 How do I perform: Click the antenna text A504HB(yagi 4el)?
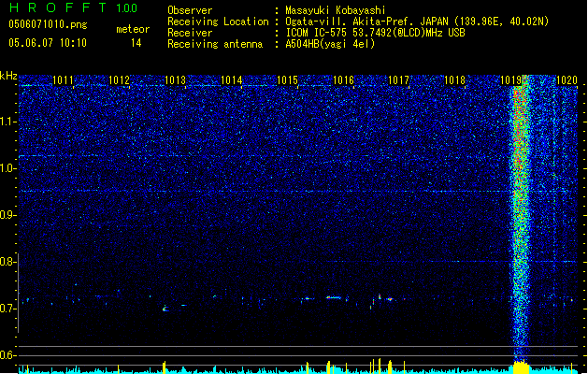(330, 44)
